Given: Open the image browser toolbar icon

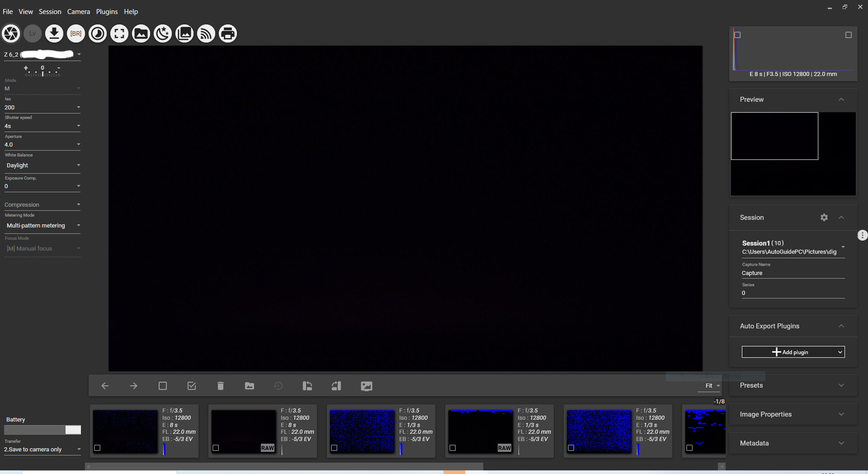Looking at the screenshot, I should [x=141, y=33].
